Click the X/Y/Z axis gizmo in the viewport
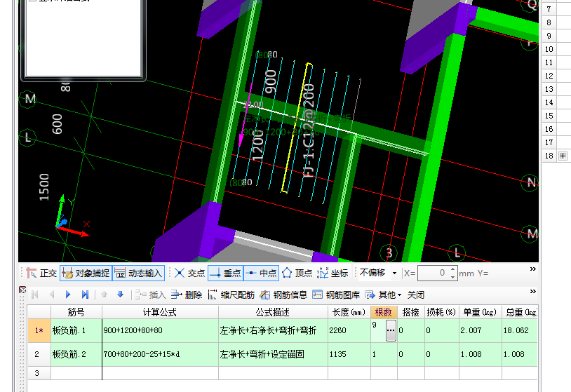 tap(72, 217)
